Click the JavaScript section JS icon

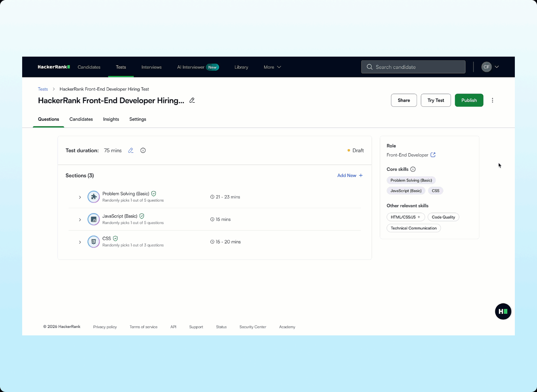pos(93,219)
